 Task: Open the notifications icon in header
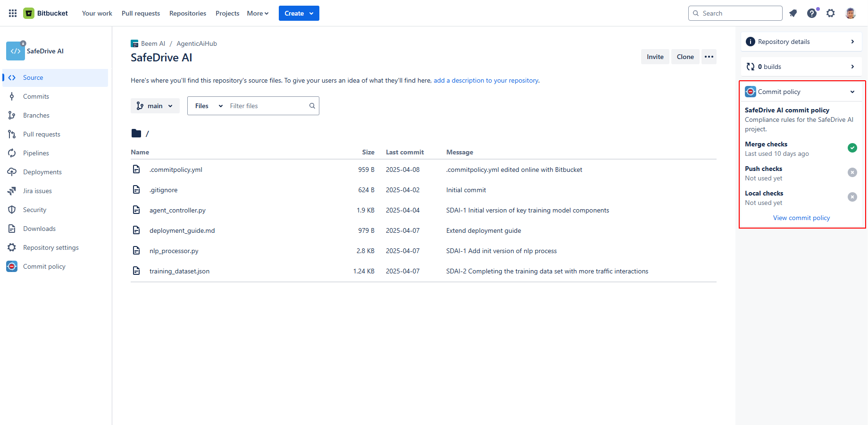click(x=793, y=13)
